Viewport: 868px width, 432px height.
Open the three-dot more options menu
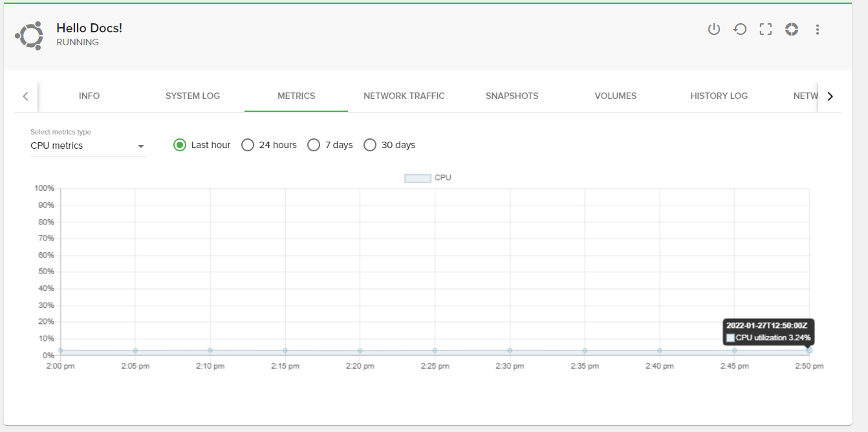click(818, 29)
